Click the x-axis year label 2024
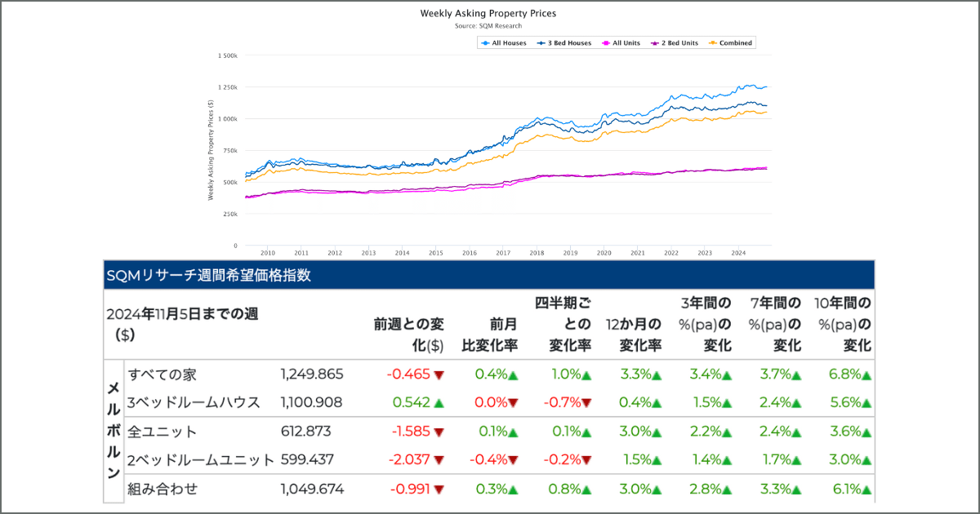The height and width of the screenshot is (514, 980). (x=739, y=254)
